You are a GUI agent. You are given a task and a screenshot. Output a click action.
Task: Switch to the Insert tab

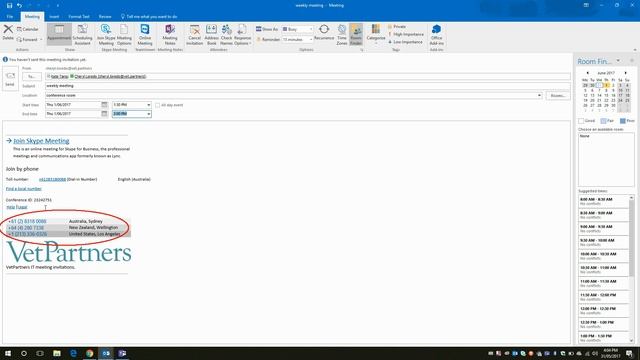[x=54, y=17]
